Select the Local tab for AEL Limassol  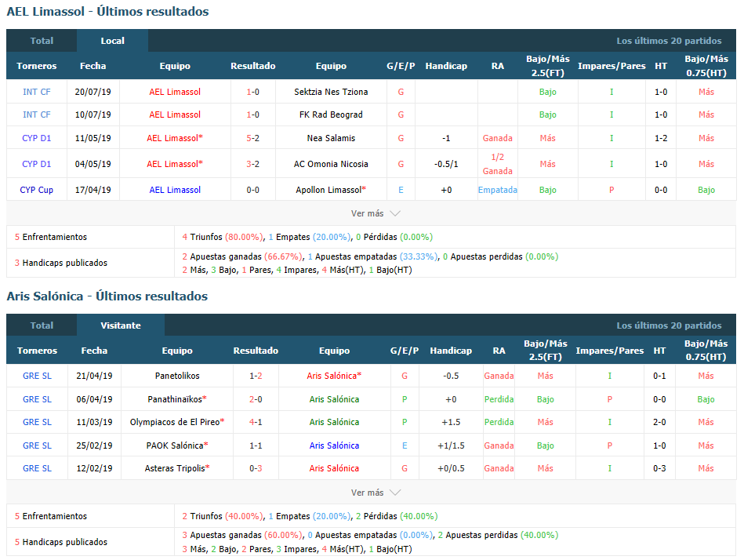[112, 41]
